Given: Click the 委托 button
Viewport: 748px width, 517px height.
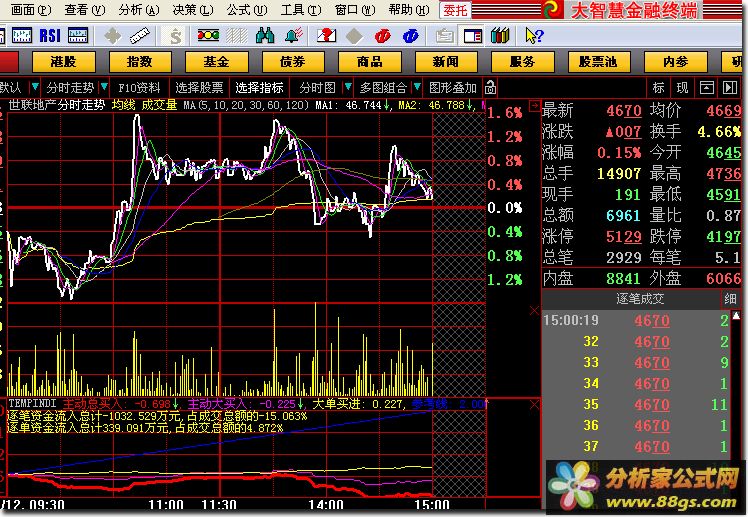Looking at the screenshot, I should [455, 10].
